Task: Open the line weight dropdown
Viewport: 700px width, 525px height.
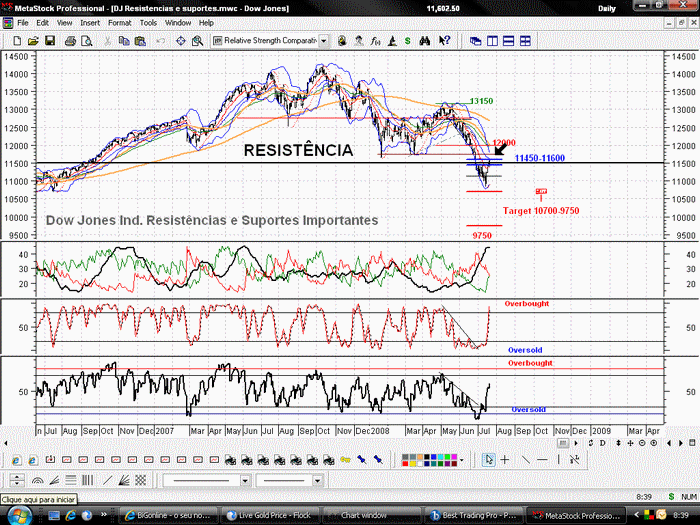Action: [x=317, y=481]
